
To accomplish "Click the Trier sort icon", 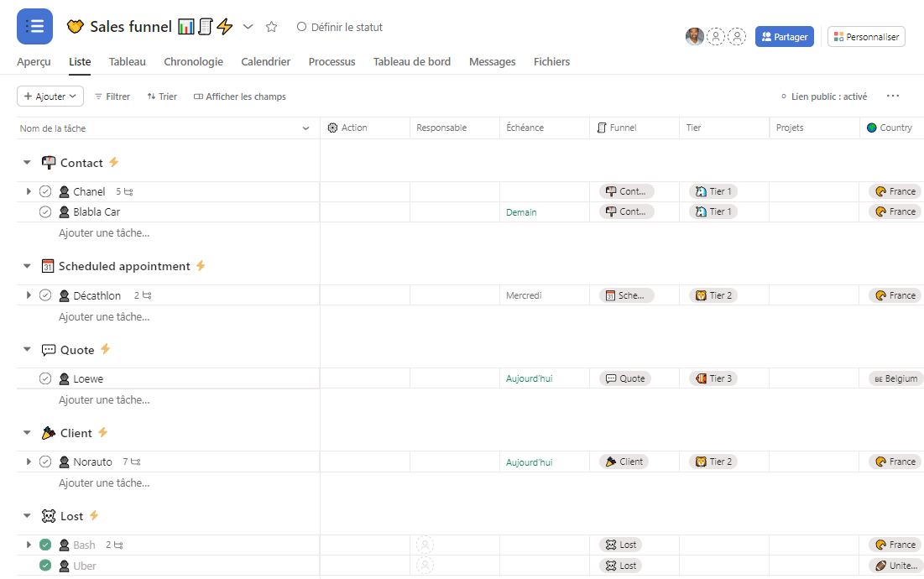I will (151, 96).
